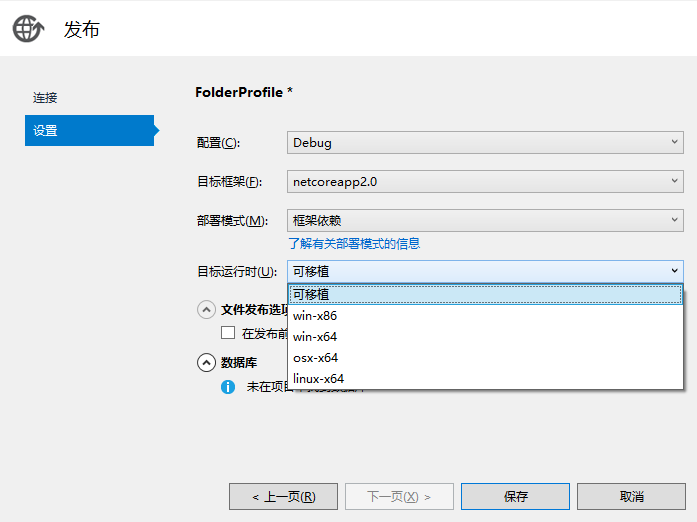Collapse the 文件发布选项 section
The height and width of the screenshot is (522, 697).
click(206, 309)
